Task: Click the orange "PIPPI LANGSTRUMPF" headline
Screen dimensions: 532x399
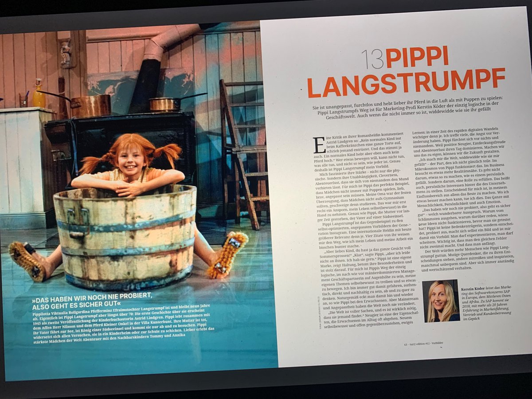Action: pos(407,71)
